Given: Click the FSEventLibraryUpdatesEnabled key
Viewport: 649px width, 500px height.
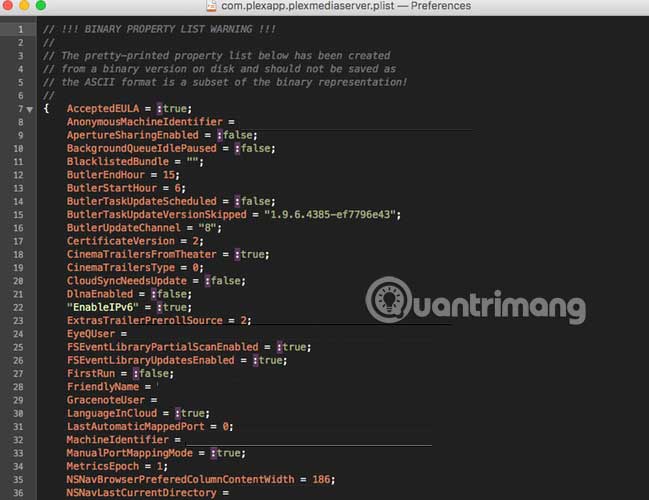Looking at the screenshot, I should pos(151,361).
